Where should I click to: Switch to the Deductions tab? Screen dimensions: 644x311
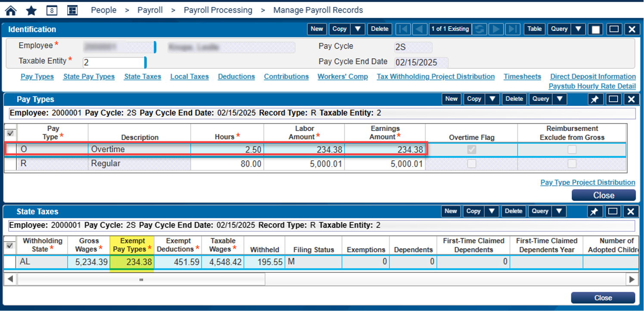[x=236, y=76]
